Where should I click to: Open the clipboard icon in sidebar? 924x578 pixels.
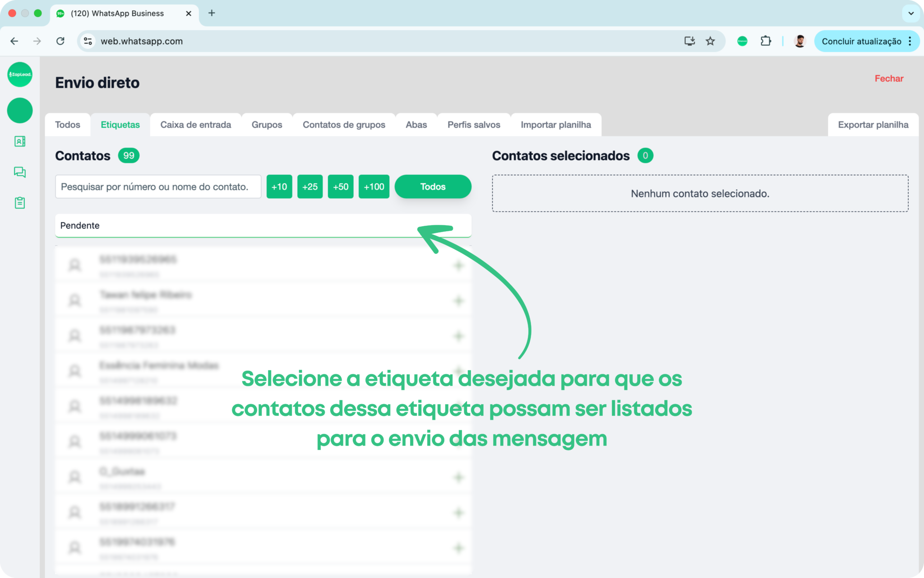[20, 203]
